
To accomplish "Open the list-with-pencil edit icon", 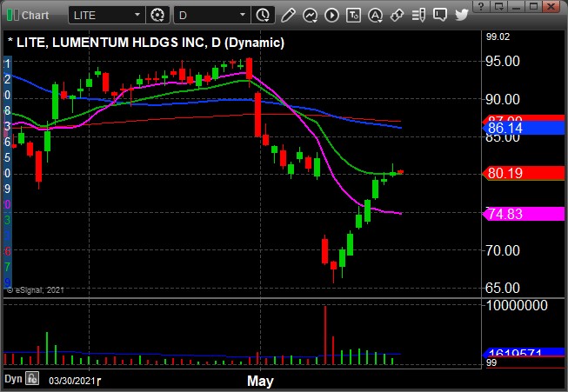I will pyautogui.click(x=418, y=15).
